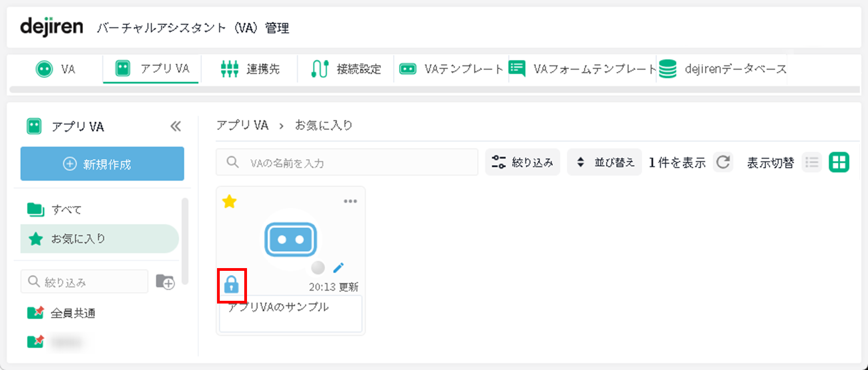Click the blue pencil edit icon
This screenshot has height=370, width=868.
[339, 268]
